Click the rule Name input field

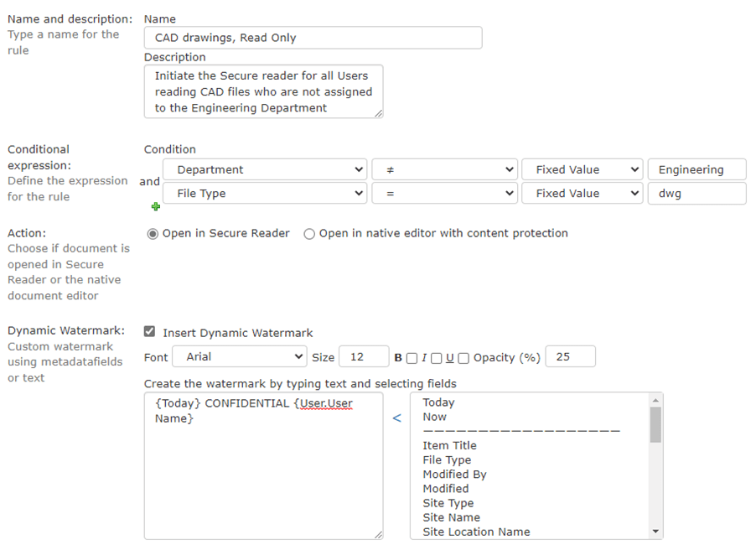click(x=313, y=38)
